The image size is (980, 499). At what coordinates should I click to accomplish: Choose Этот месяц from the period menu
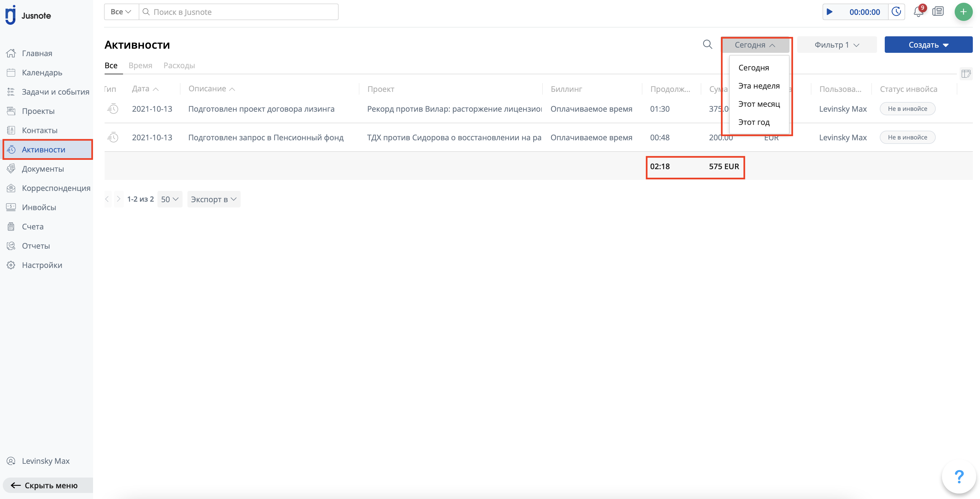click(759, 104)
